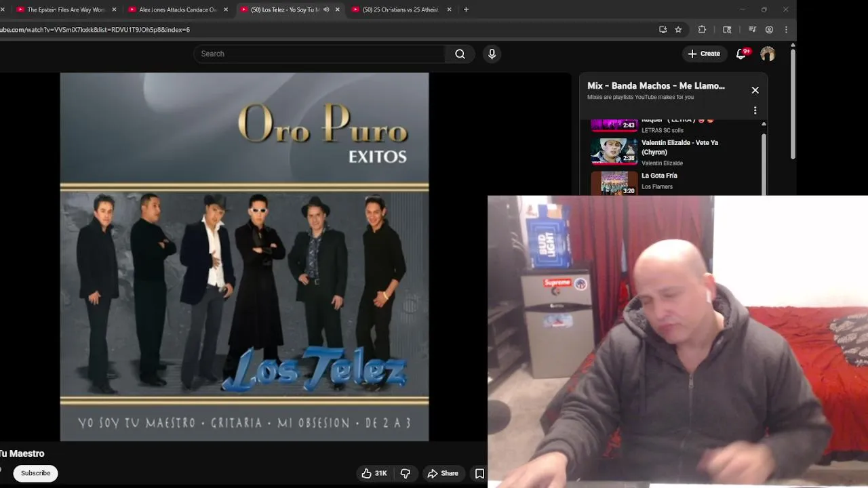Click the Los Flamers channel name

(x=657, y=187)
